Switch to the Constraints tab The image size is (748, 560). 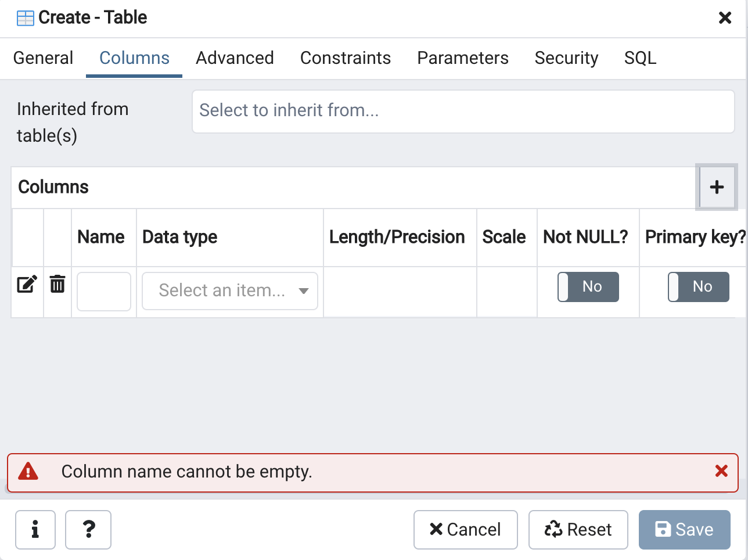(345, 58)
